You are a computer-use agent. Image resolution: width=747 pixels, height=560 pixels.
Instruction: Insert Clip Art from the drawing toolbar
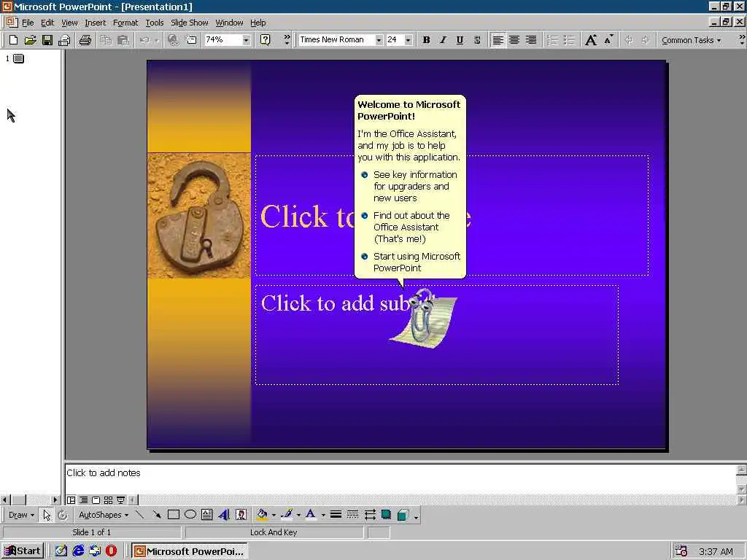241,515
